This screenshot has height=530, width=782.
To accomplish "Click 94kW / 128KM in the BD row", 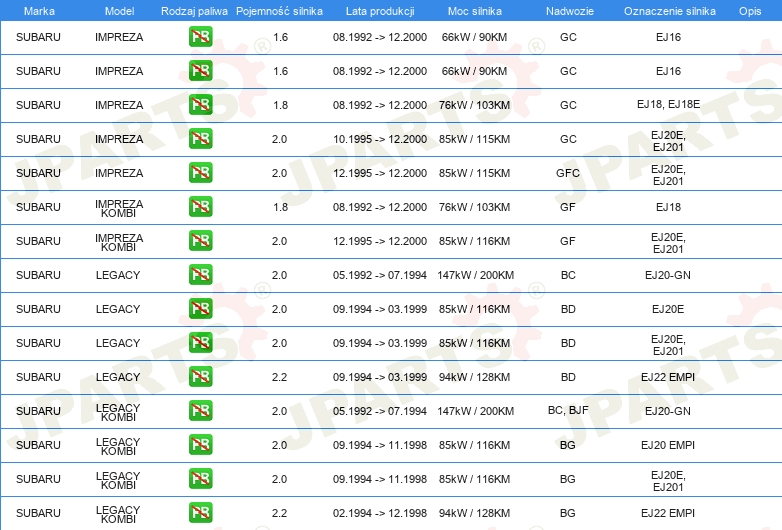I will coord(474,377).
